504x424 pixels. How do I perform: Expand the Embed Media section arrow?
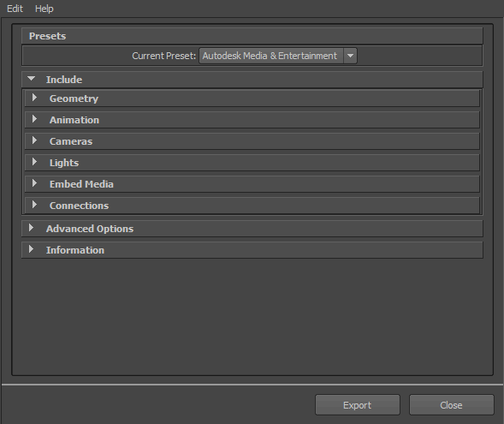click(34, 183)
